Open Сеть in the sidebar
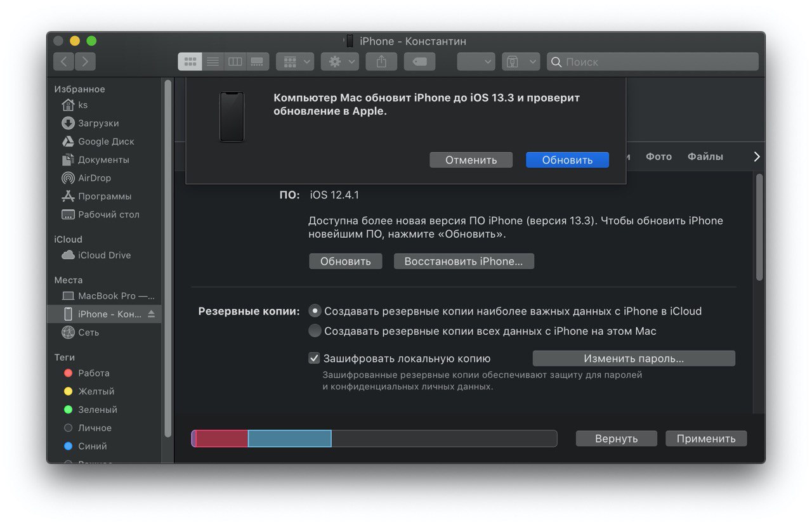The height and width of the screenshot is (525, 812). click(105, 332)
